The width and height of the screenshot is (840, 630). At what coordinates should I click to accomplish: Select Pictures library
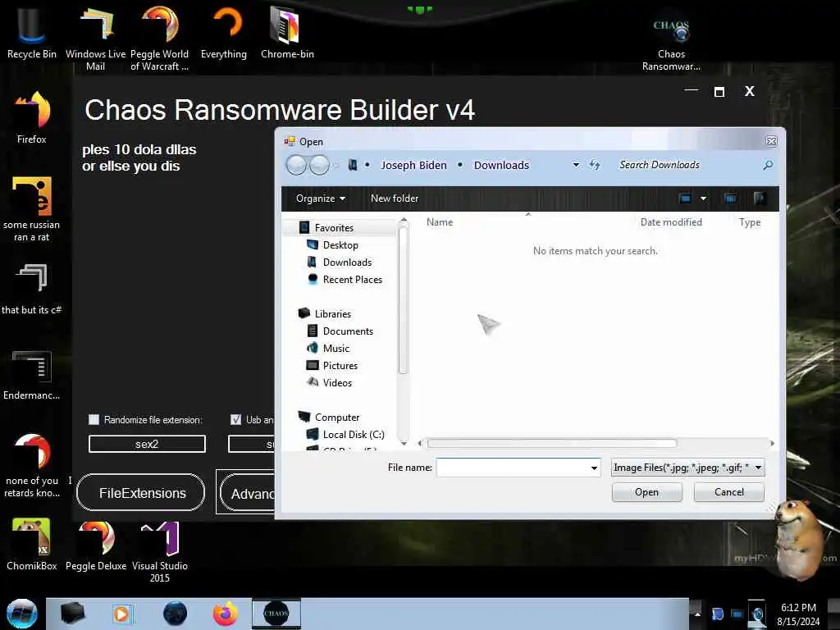click(x=340, y=365)
